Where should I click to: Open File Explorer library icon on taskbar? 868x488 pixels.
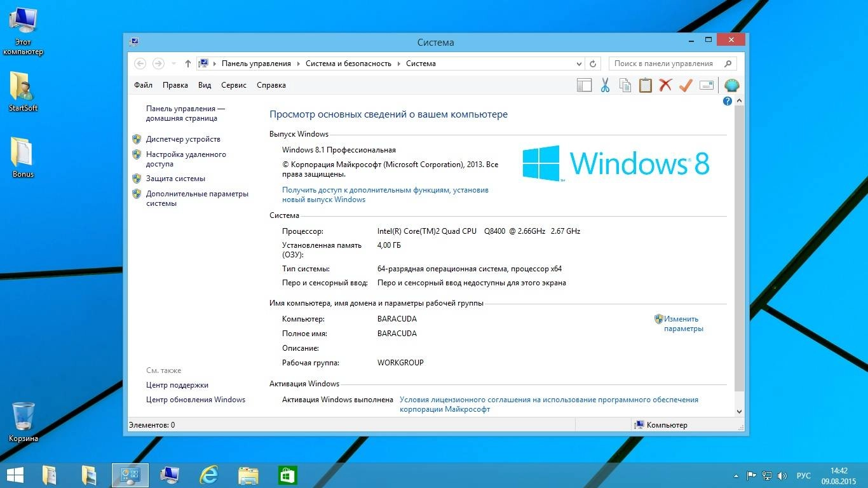pyautogui.click(x=248, y=475)
